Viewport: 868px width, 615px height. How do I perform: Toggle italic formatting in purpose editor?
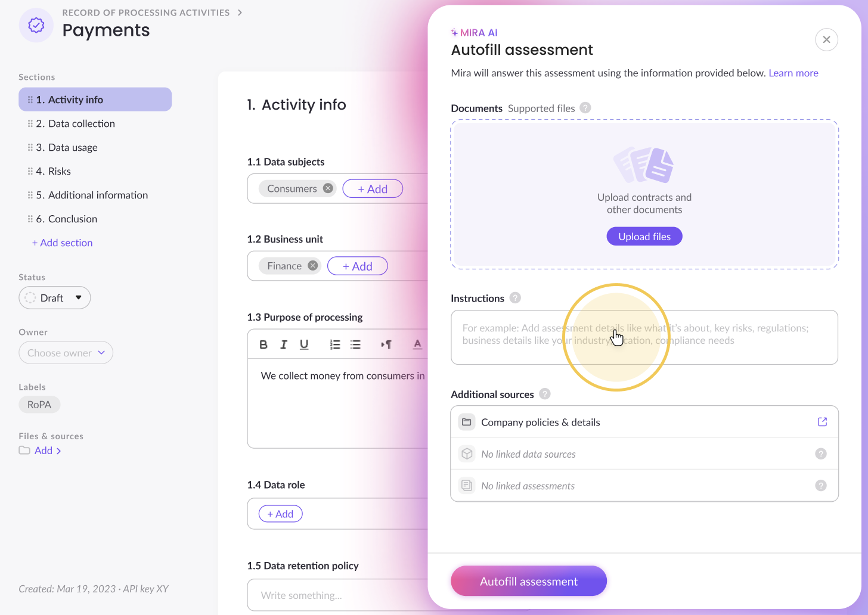[284, 344]
